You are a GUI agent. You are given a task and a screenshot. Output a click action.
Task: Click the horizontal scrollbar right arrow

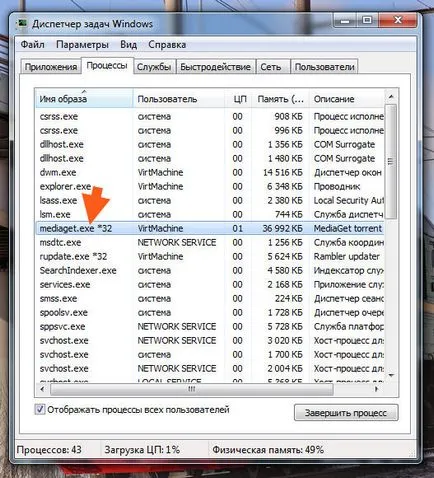(x=377, y=389)
